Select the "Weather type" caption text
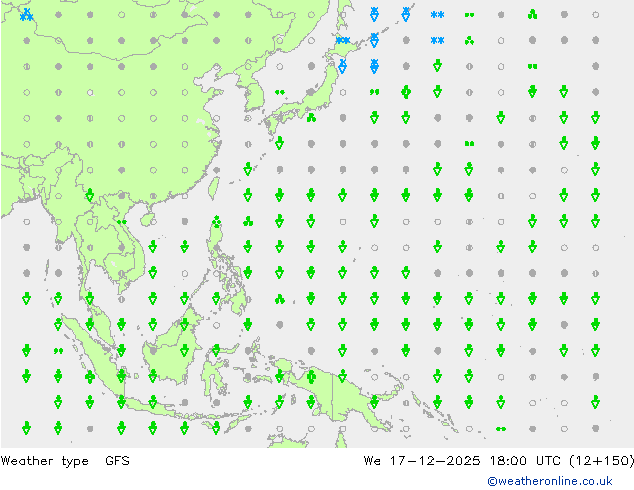634x490 pixels. [44, 461]
